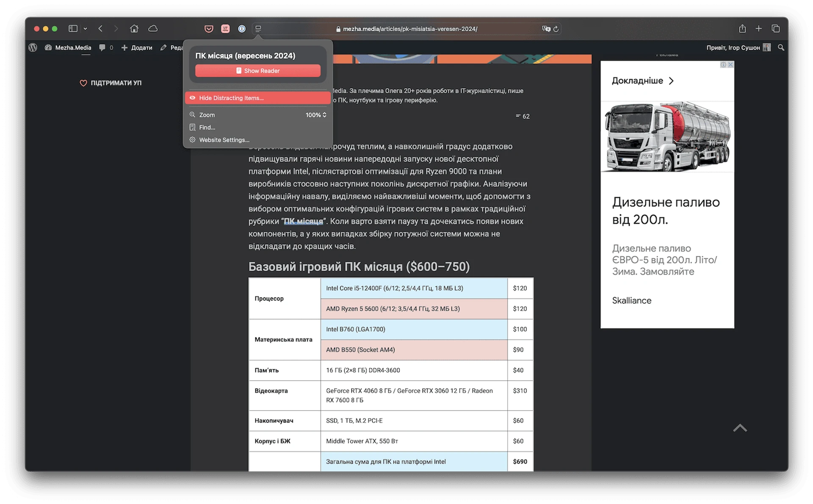Click the Show Reader button
Screen dimensions: 813x504
(258, 71)
